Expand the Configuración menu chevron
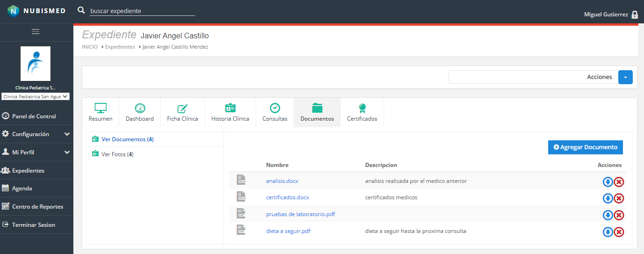644x254 pixels. (67, 134)
